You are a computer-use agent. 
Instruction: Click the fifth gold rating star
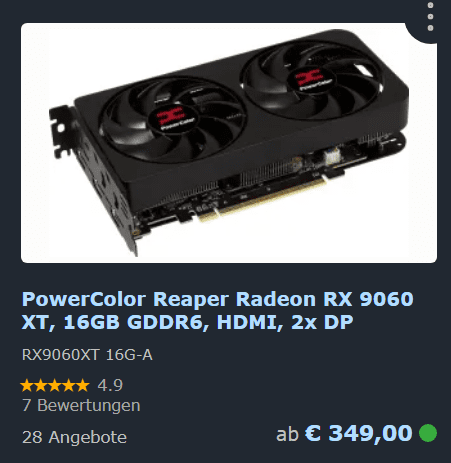(x=83, y=385)
